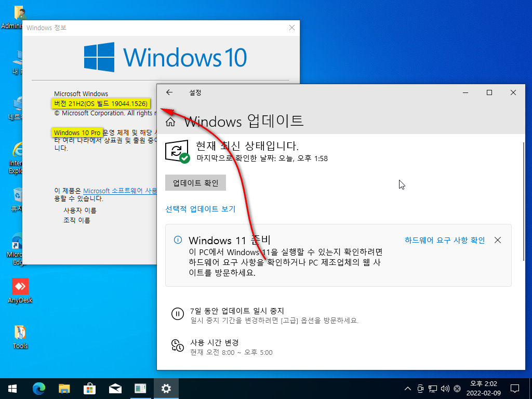532x399 pixels.
Task: Show hidden system tray icons
Action: click(x=408, y=389)
